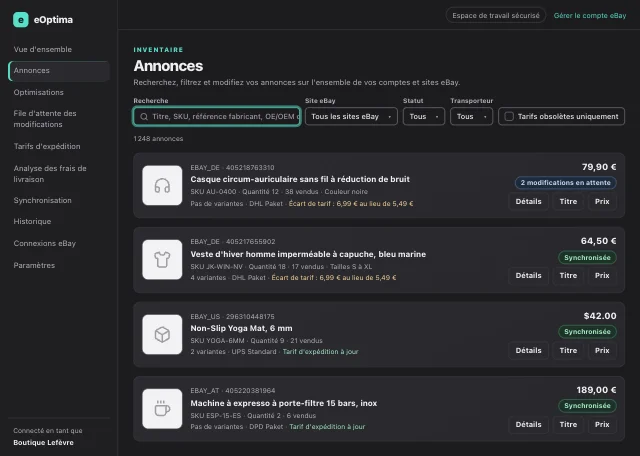The width and height of the screenshot is (640, 456).
Task: Click Prix for the Casque circum-auriculaire listing
Action: click(602, 201)
